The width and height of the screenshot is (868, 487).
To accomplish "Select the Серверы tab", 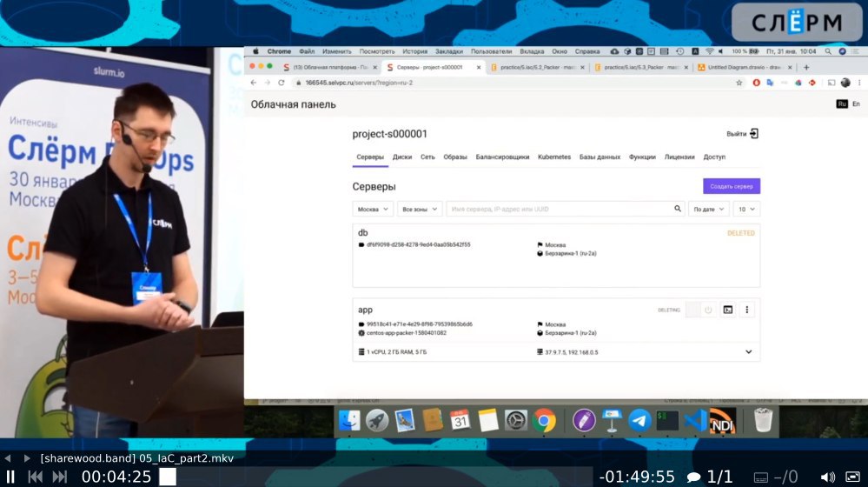I will point(370,157).
